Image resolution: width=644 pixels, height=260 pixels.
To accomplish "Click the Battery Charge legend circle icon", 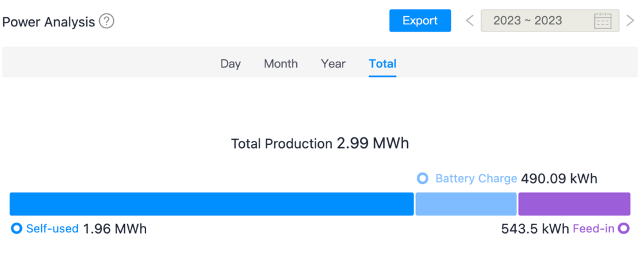I will pos(422,178).
